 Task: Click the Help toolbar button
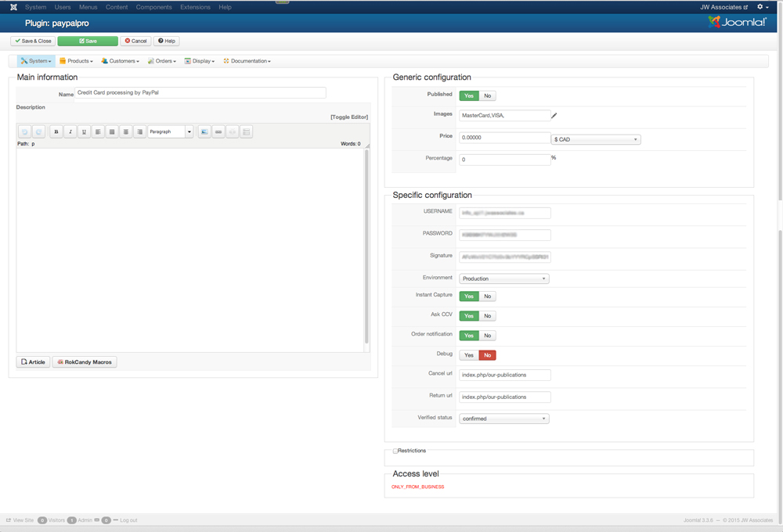[x=167, y=41]
